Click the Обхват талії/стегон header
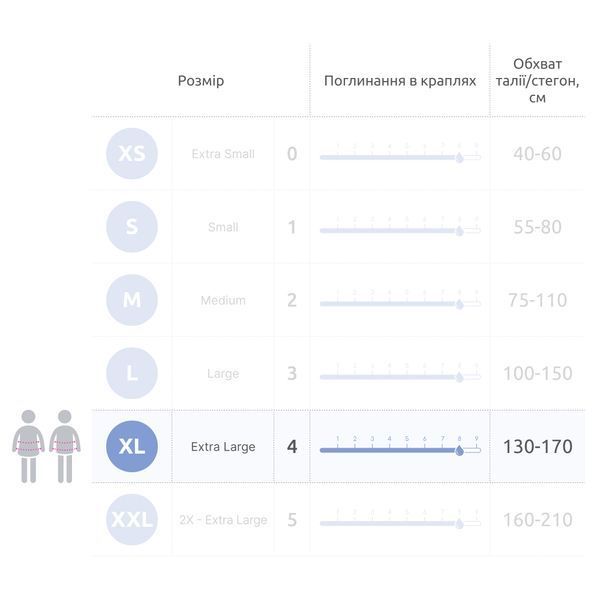Viewport: 600px width, 600px height. tap(537, 81)
